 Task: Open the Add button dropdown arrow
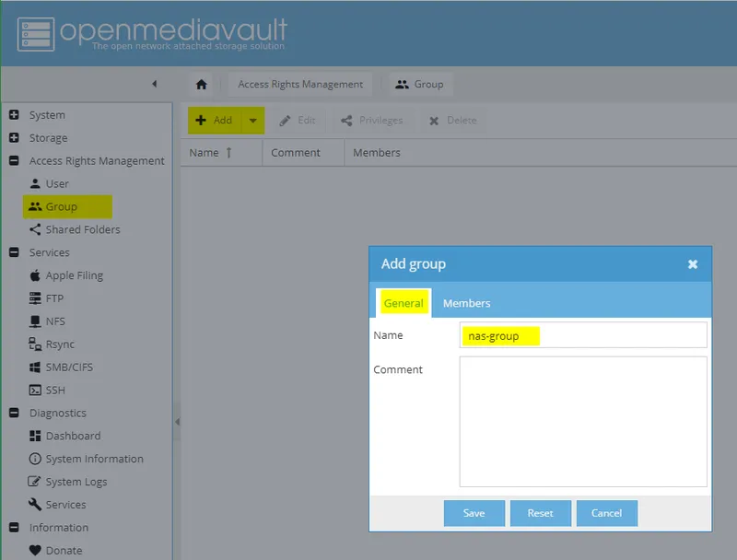pyautogui.click(x=252, y=120)
